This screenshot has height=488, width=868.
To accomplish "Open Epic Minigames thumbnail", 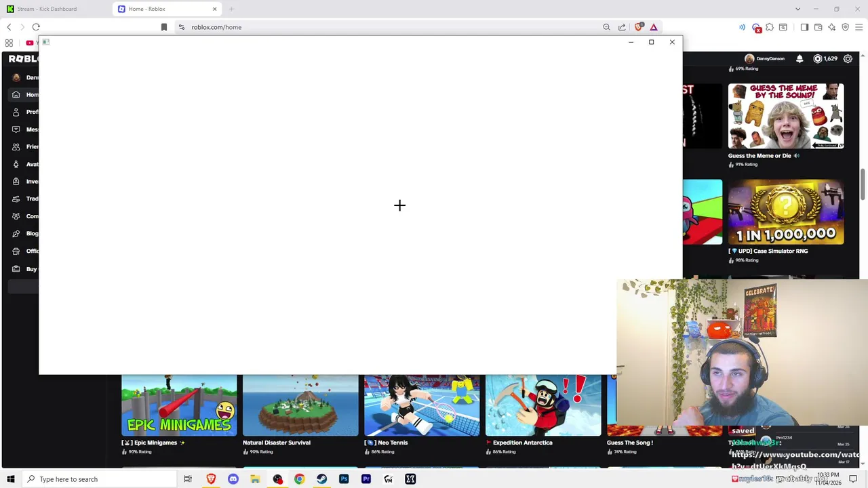I will pyautogui.click(x=179, y=405).
